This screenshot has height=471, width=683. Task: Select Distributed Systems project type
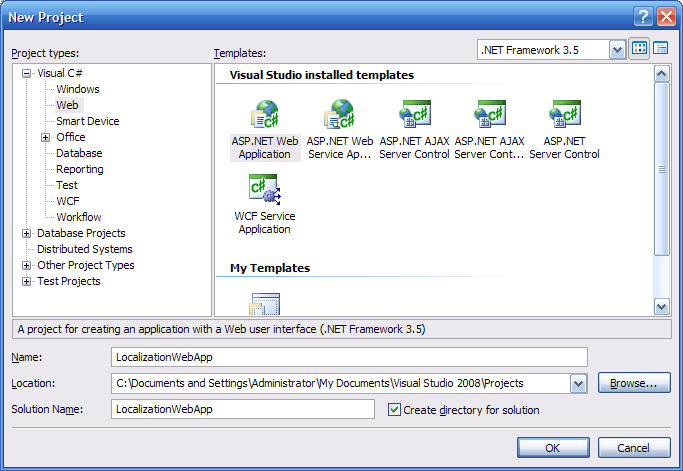pyautogui.click(x=85, y=249)
